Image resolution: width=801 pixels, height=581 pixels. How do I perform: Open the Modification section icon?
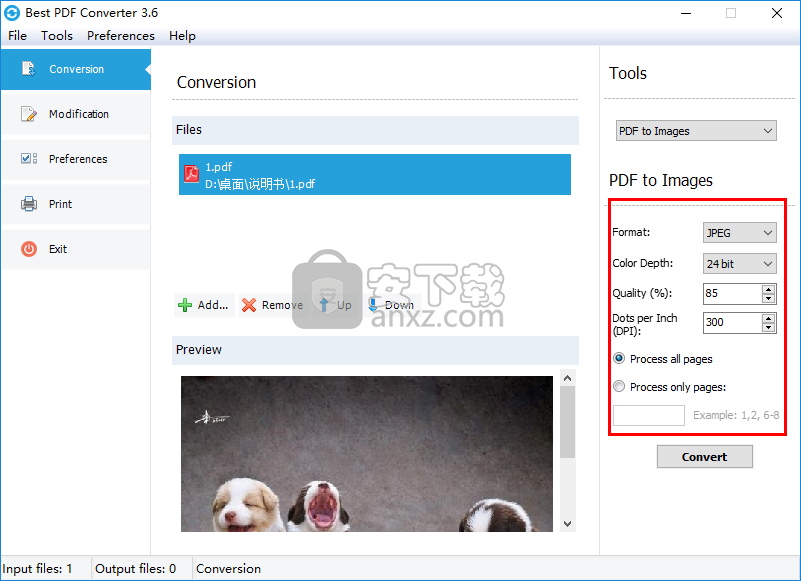tap(29, 114)
